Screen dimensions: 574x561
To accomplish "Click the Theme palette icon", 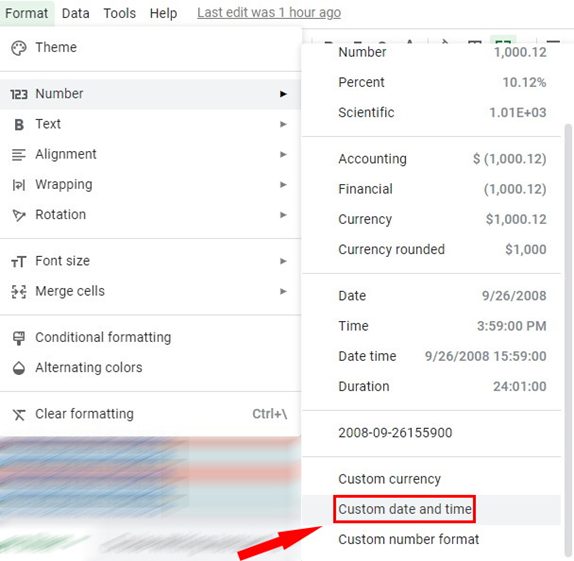I will (19, 48).
